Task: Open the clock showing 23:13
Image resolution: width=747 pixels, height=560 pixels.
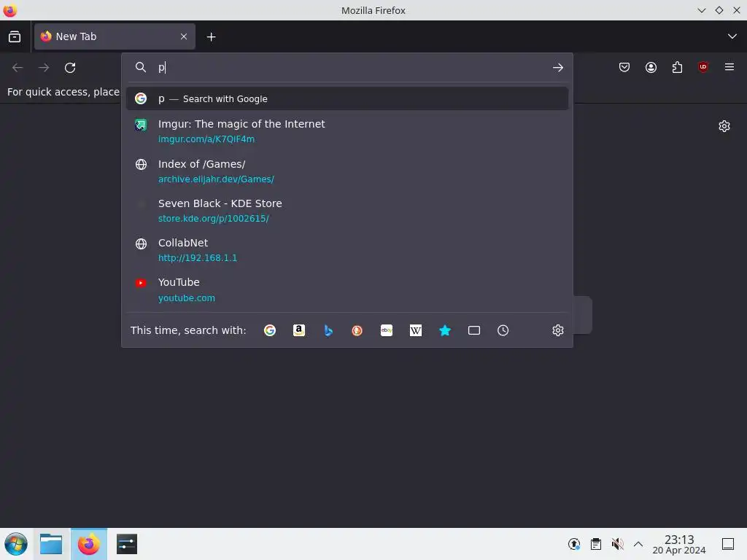Action: (x=679, y=544)
